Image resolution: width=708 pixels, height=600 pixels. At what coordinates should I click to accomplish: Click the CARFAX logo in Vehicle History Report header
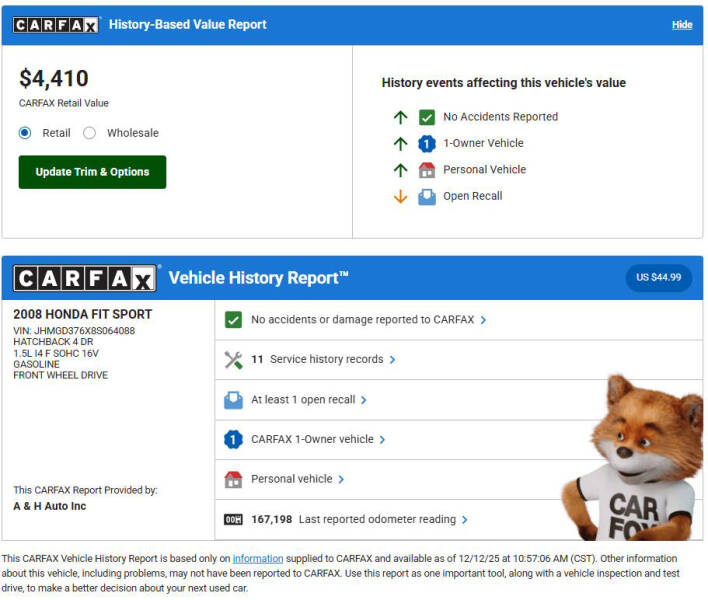coord(85,278)
